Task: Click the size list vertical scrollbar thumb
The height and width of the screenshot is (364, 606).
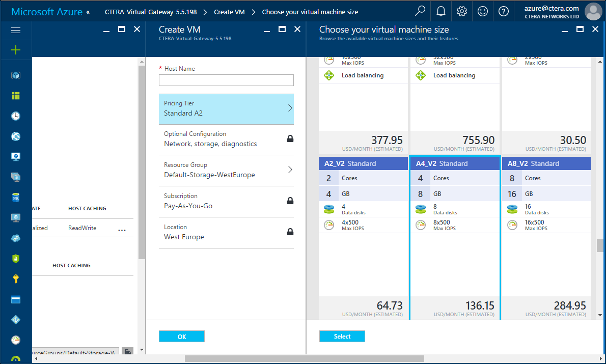Action: coord(600,245)
